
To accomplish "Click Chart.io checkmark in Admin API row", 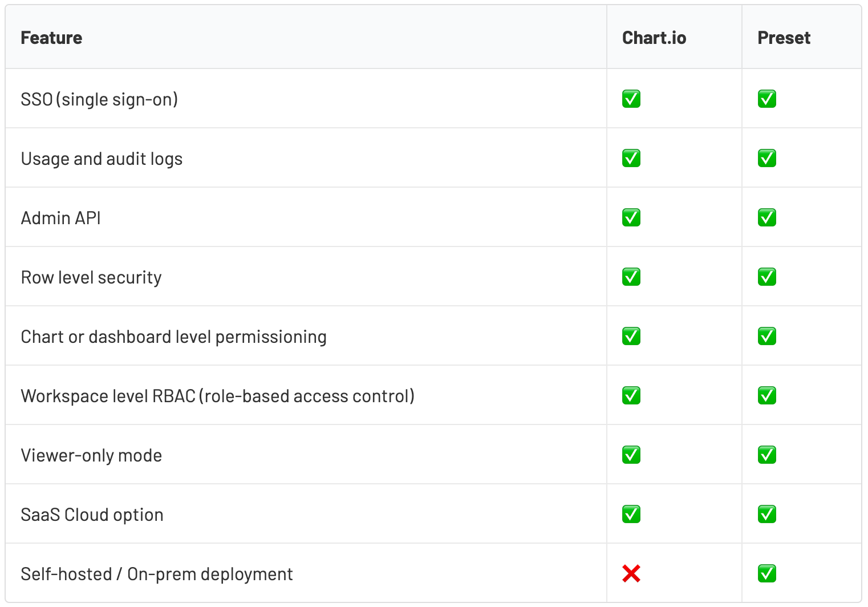I will [631, 217].
